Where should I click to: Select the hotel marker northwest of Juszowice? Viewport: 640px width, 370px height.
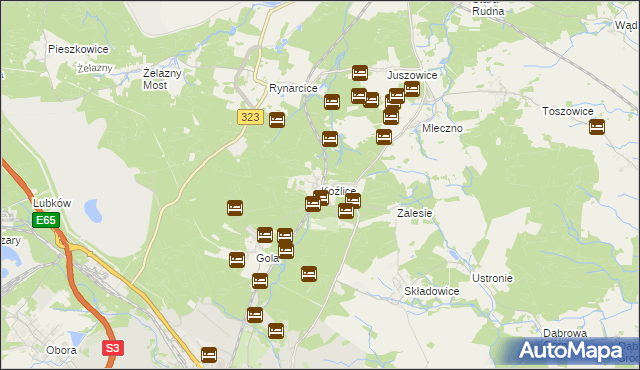coord(360,73)
